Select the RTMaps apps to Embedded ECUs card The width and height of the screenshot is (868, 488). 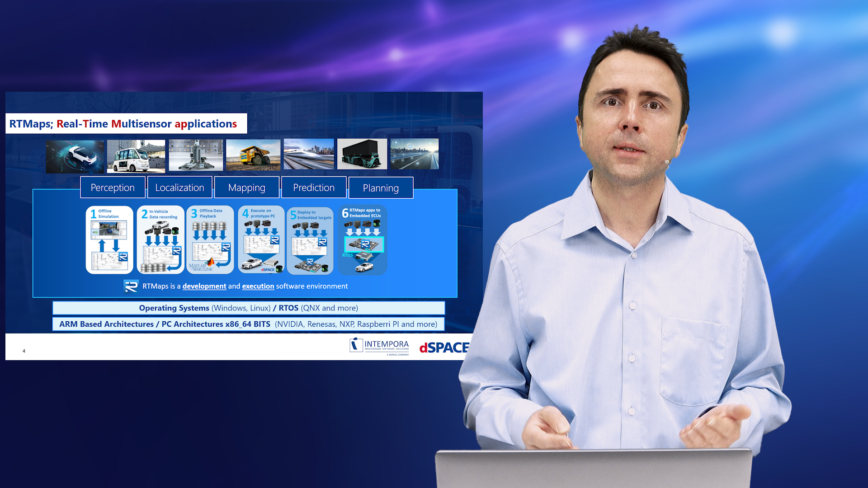pyautogui.click(x=363, y=240)
